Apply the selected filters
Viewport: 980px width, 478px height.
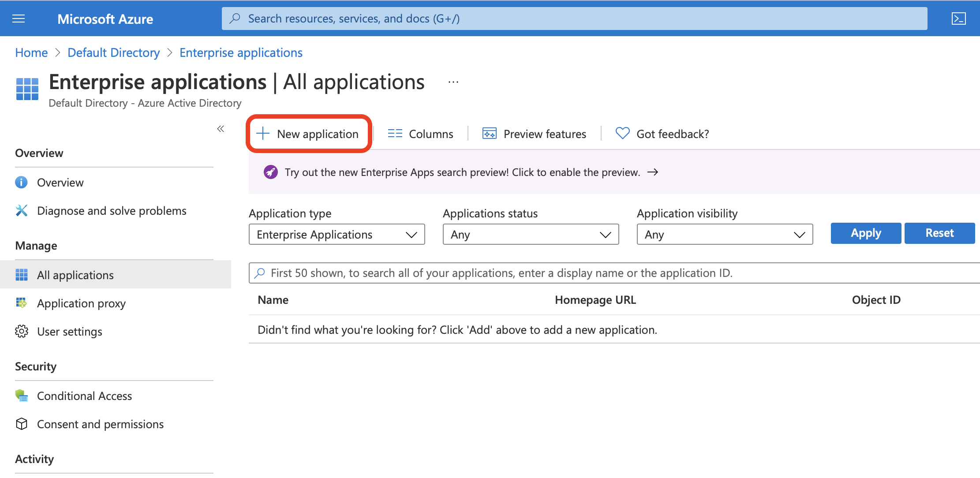(866, 233)
